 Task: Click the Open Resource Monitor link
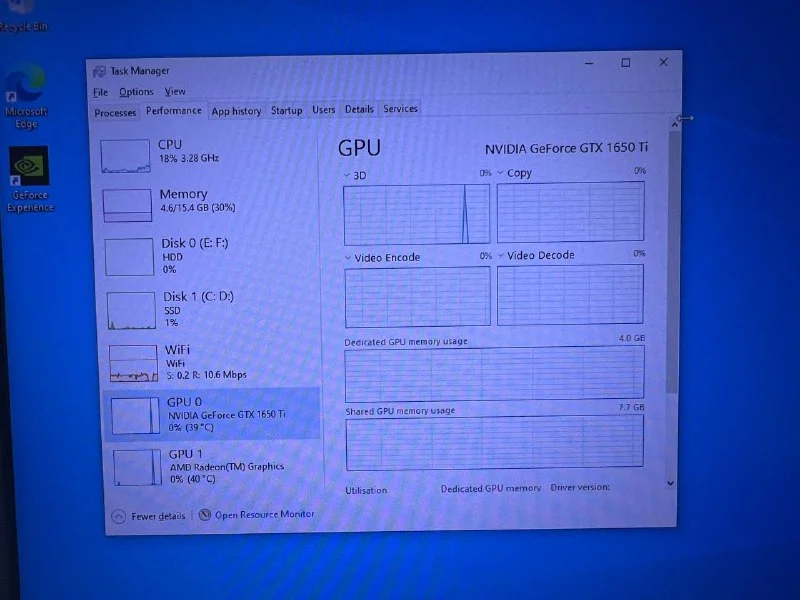[x=264, y=514]
